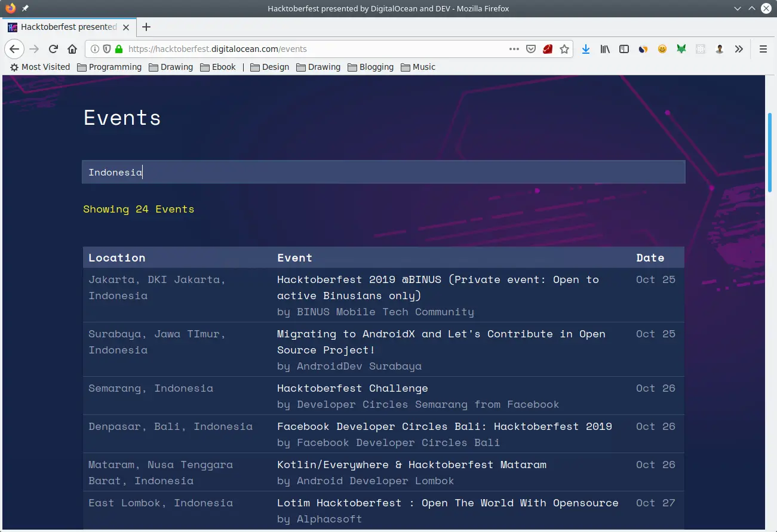The height and width of the screenshot is (532, 777).
Task: Click 'by Android Developer Lombok' organizer text
Action: pos(366,481)
